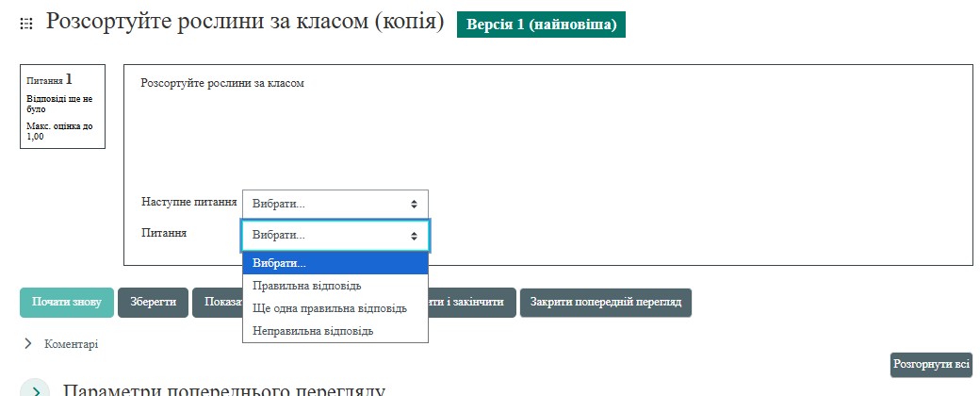Click the circular chevron beside Параметри попереднього перегляду
This screenshot has width=980, height=396.
click(x=35, y=390)
